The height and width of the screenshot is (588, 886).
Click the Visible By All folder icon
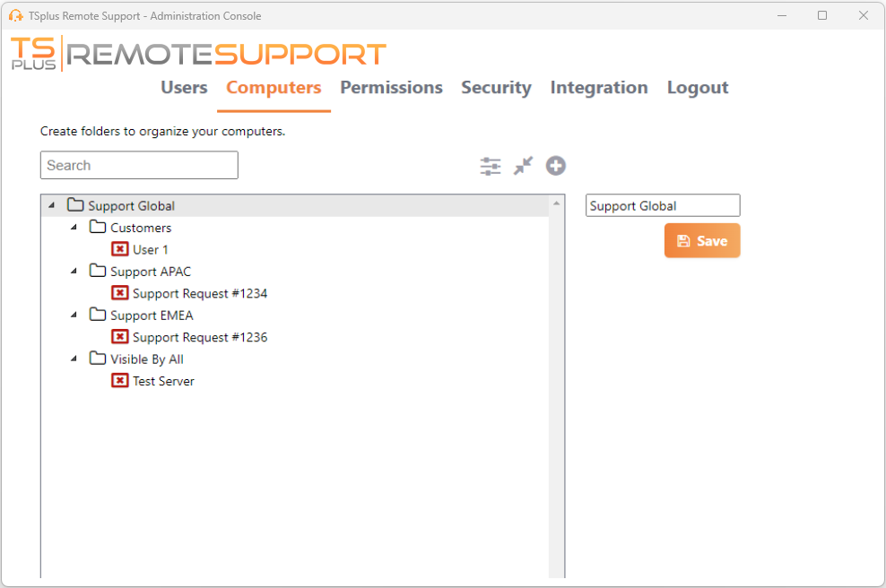[99, 359]
